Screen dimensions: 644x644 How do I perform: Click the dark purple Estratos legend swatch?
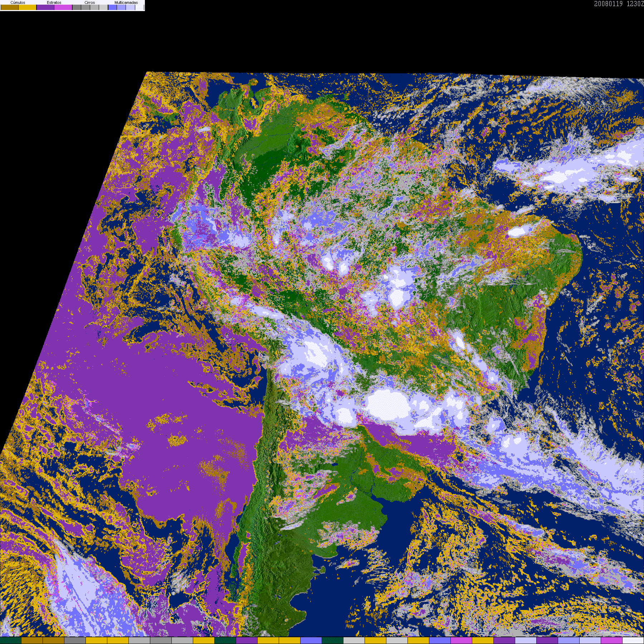pyautogui.click(x=45, y=7)
